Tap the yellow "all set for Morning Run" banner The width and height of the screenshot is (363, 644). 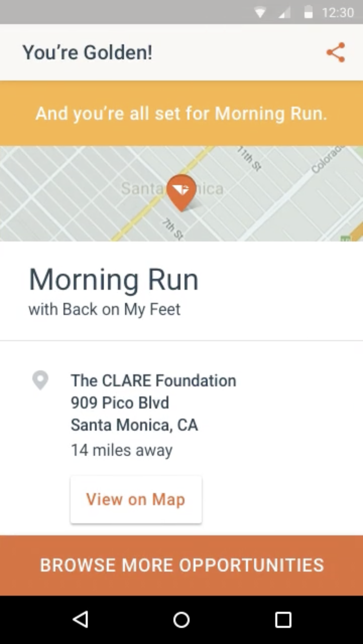(x=181, y=113)
